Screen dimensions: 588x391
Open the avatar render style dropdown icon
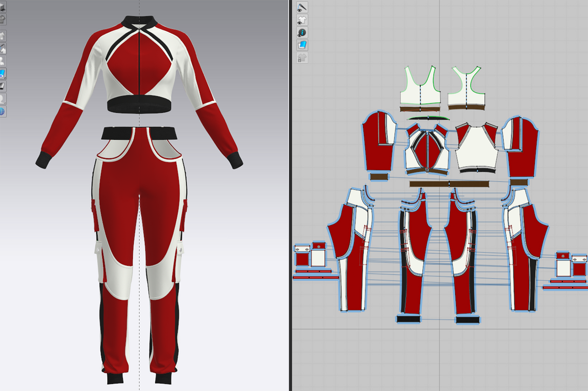[2, 99]
